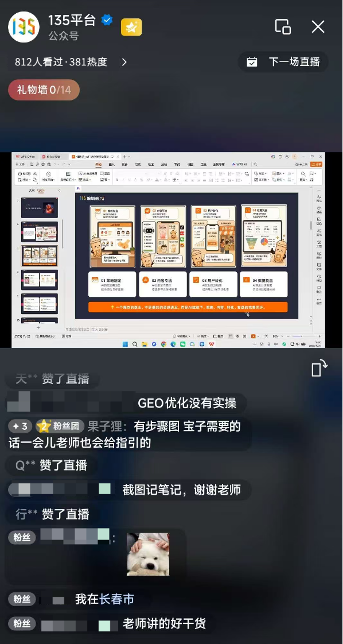Open the 会员专享 ribbon tab
The width and height of the screenshot is (343, 644).
pyautogui.click(x=219, y=164)
